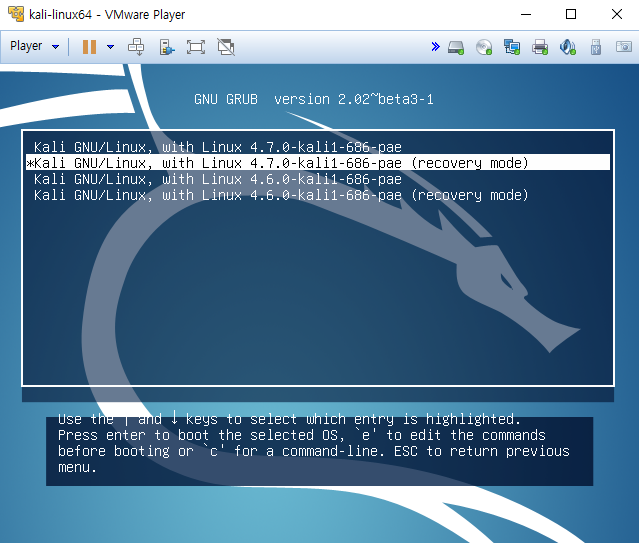The height and width of the screenshot is (543, 639).
Task: Click the USB device icon
Action: [x=596, y=47]
